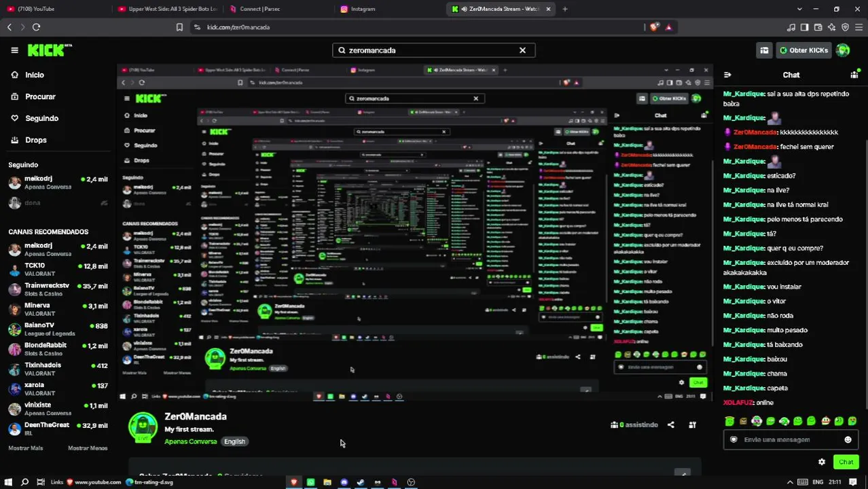Open Brave Leo AI sparkle icon
This screenshot has width=868, height=489.
(x=832, y=27)
